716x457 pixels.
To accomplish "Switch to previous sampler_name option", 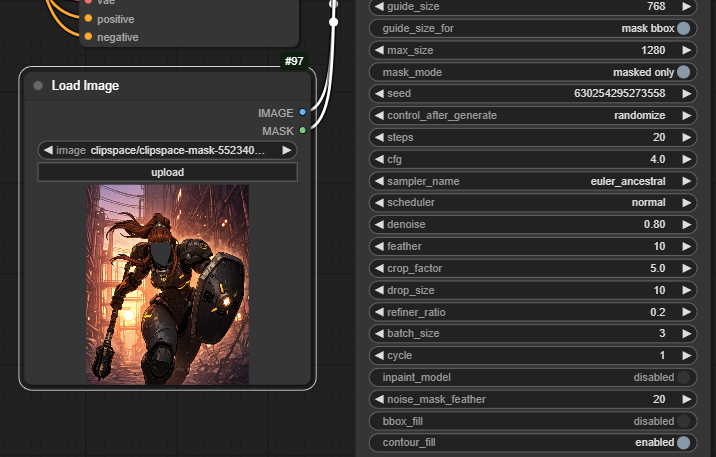I will 379,181.
